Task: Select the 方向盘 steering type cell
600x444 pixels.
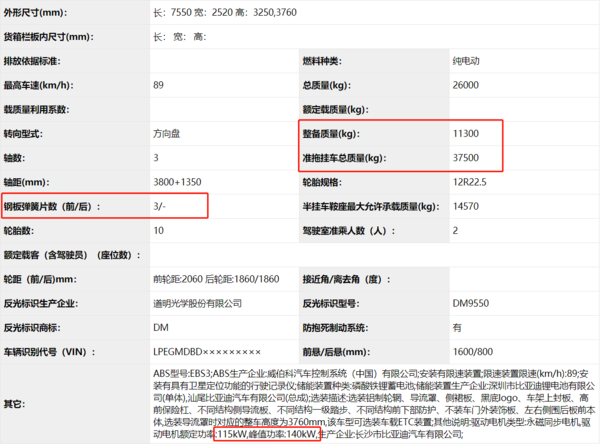Action: coord(167,134)
